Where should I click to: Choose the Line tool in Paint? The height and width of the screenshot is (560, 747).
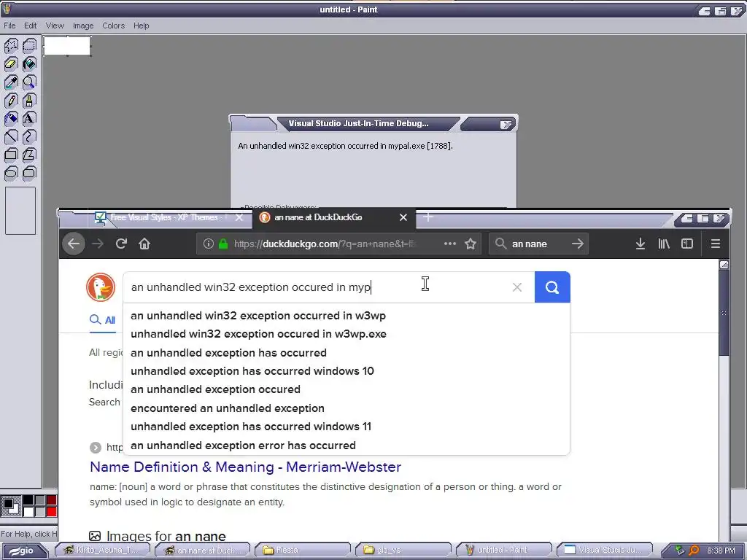pos(11,136)
